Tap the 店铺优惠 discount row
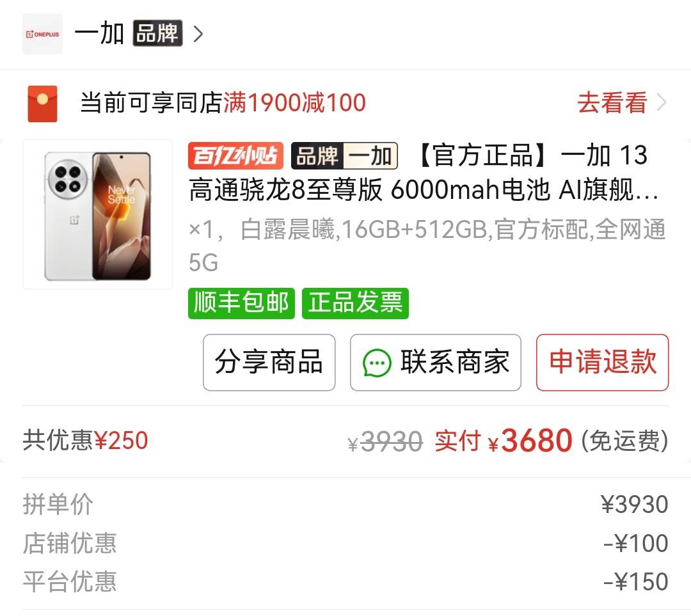The image size is (691, 616). pyautogui.click(x=345, y=543)
